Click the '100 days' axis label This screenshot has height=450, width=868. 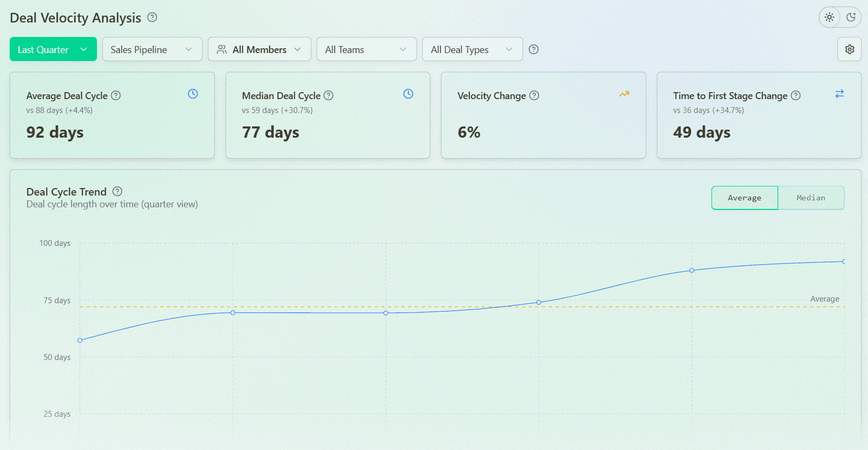pyautogui.click(x=55, y=243)
